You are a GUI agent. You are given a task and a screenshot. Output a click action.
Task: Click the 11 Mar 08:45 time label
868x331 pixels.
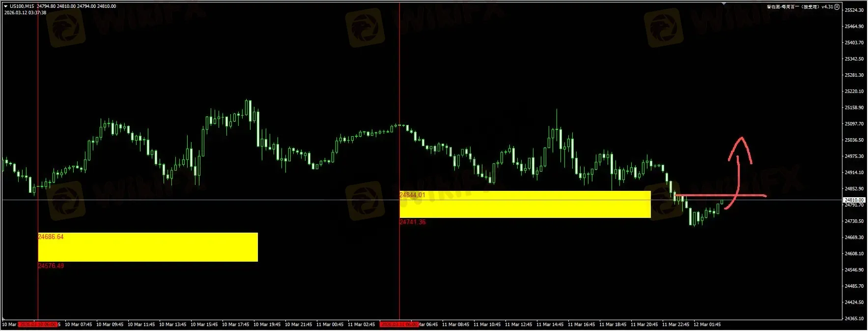coord(456,325)
